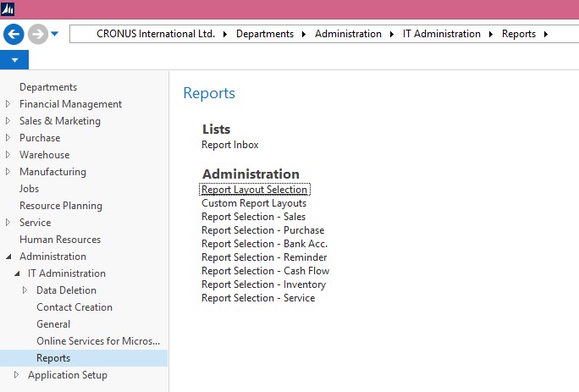Open Report Layout Selection

254,190
